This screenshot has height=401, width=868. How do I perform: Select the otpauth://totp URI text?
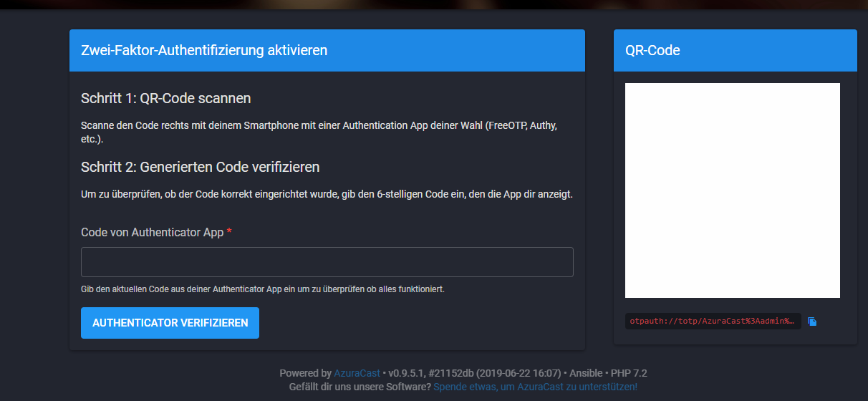coord(713,322)
